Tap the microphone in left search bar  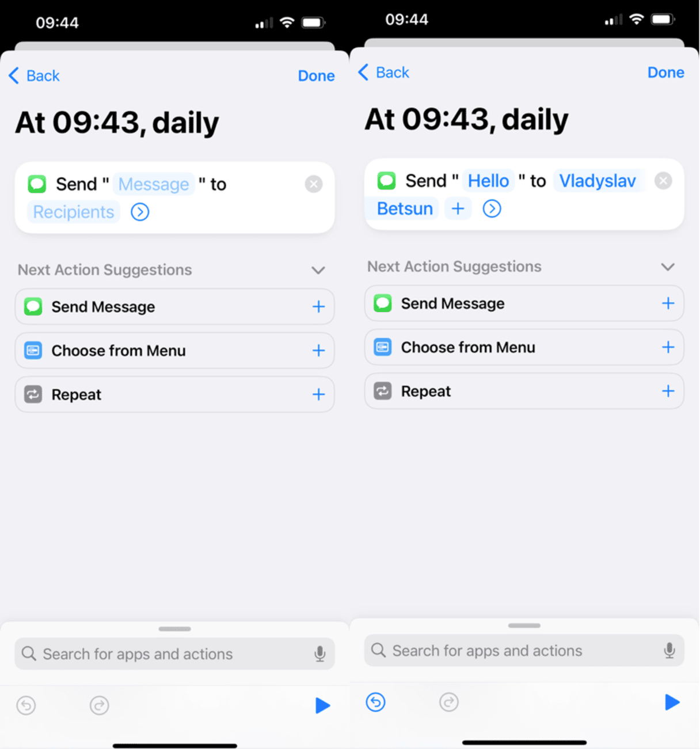pos(320,653)
